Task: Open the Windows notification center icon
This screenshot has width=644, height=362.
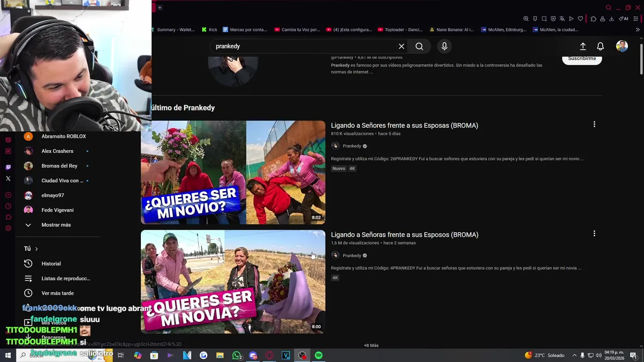Action: (633, 355)
